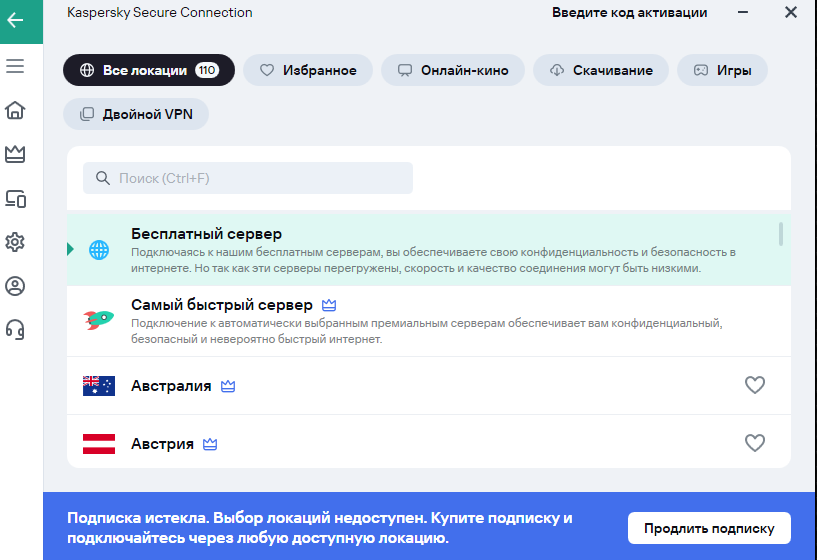Switch to Избранное tab
Screen dimensions: 817x560
[x=308, y=70]
